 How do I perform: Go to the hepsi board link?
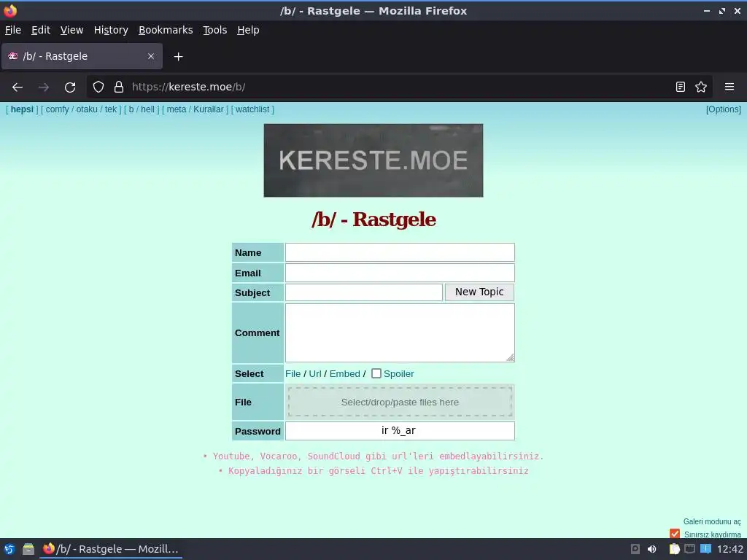pos(22,109)
